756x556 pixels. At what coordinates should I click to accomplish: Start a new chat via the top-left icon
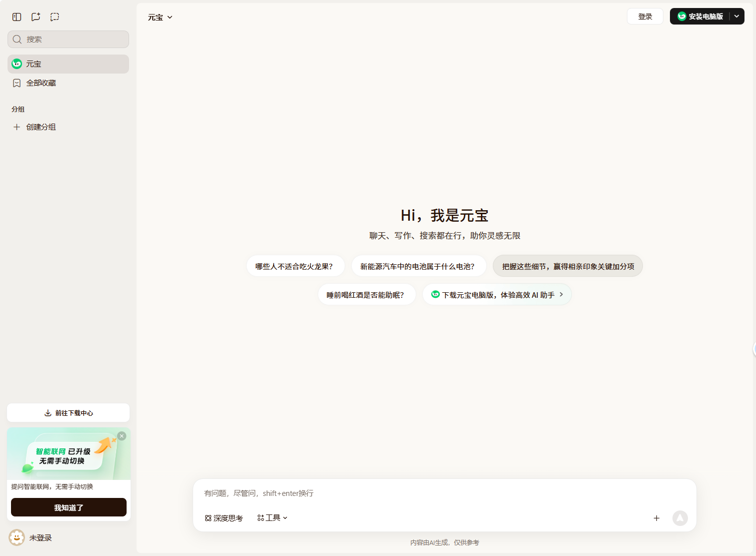pos(36,17)
